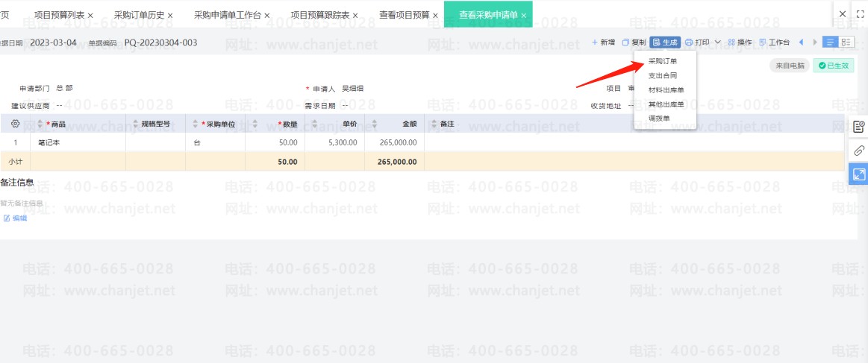This screenshot has width=868, height=363.
Task: Close the 采购订单历史 tab
Action: (170, 16)
